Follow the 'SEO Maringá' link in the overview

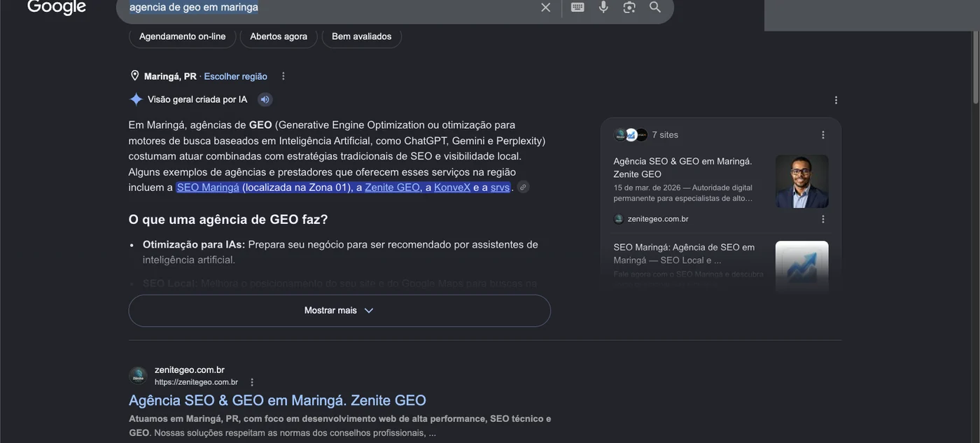[x=208, y=187]
